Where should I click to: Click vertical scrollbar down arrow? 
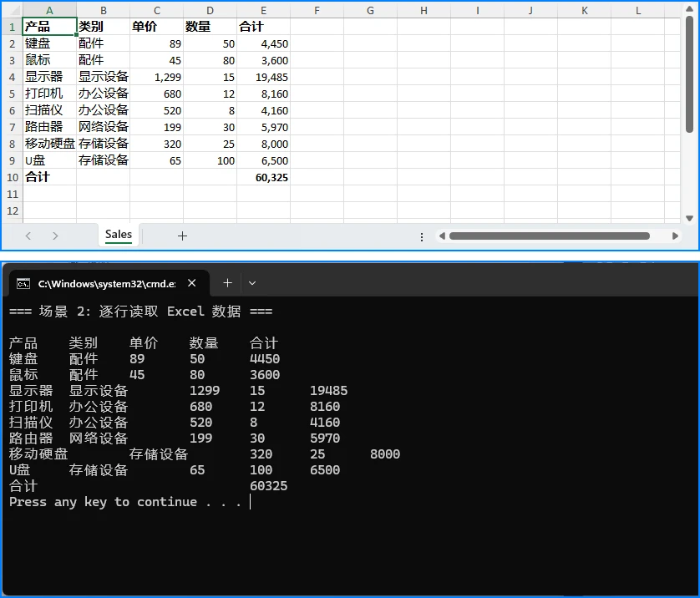click(689, 218)
